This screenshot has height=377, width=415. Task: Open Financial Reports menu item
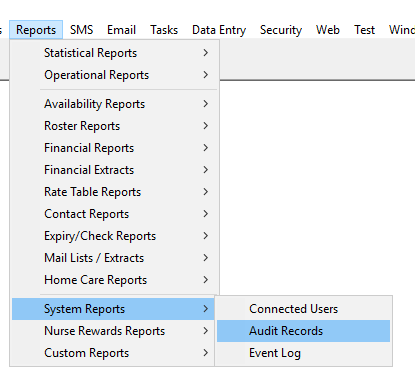point(115,148)
